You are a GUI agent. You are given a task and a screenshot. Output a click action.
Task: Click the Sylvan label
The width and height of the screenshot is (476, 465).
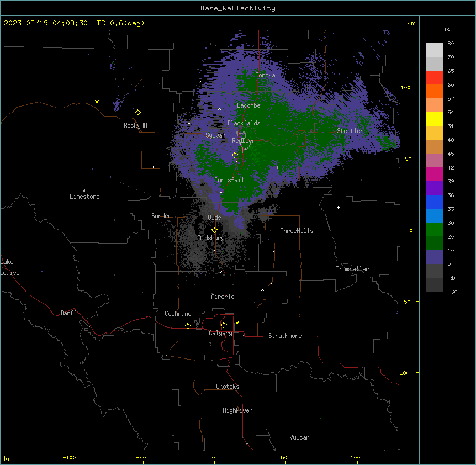tap(215, 135)
